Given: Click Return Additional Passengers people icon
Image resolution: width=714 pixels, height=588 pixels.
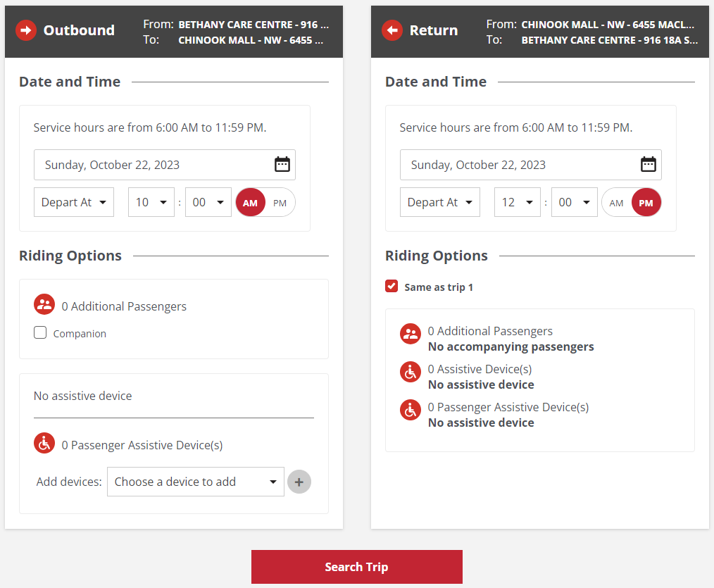Looking at the screenshot, I should [x=411, y=334].
